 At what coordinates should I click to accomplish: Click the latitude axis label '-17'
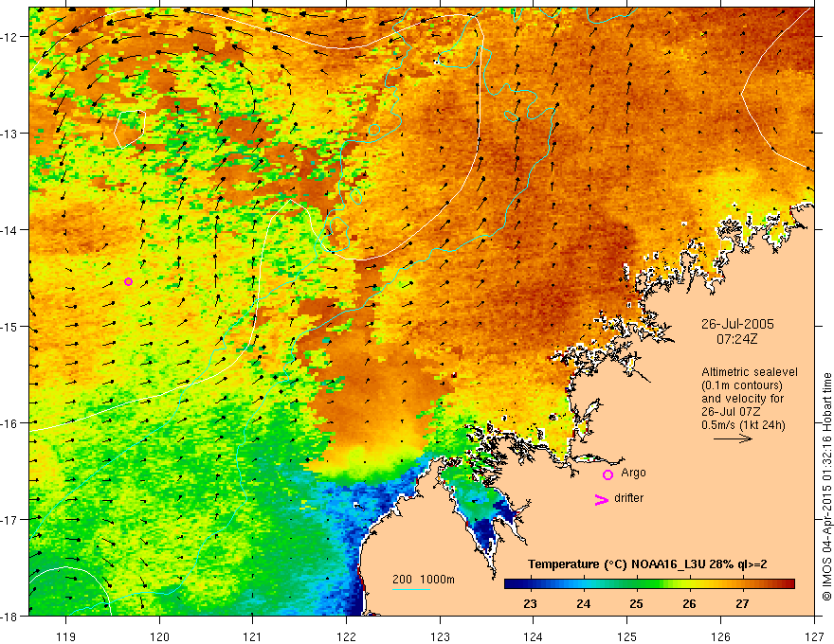pyautogui.click(x=9, y=519)
